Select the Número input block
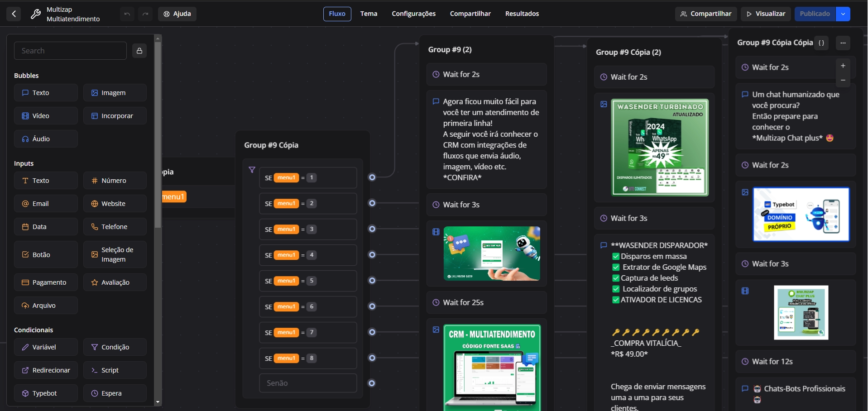Screen dimensions: 868x411 [115, 181]
